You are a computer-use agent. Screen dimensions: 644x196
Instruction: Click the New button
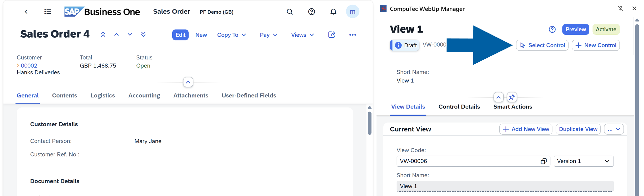[x=201, y=35]
